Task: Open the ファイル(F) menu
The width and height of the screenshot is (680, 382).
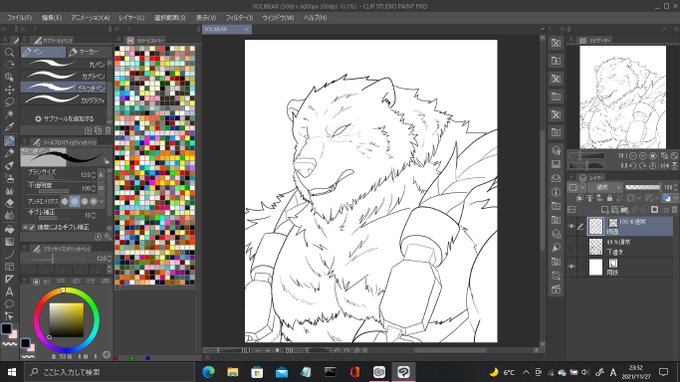Action: point(20,18)
